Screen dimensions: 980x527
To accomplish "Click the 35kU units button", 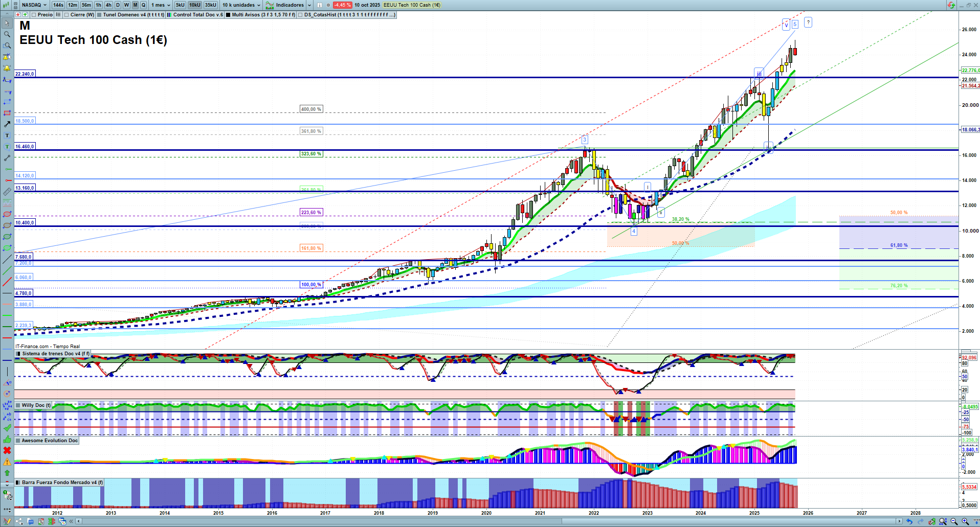I will click(210, 5).
